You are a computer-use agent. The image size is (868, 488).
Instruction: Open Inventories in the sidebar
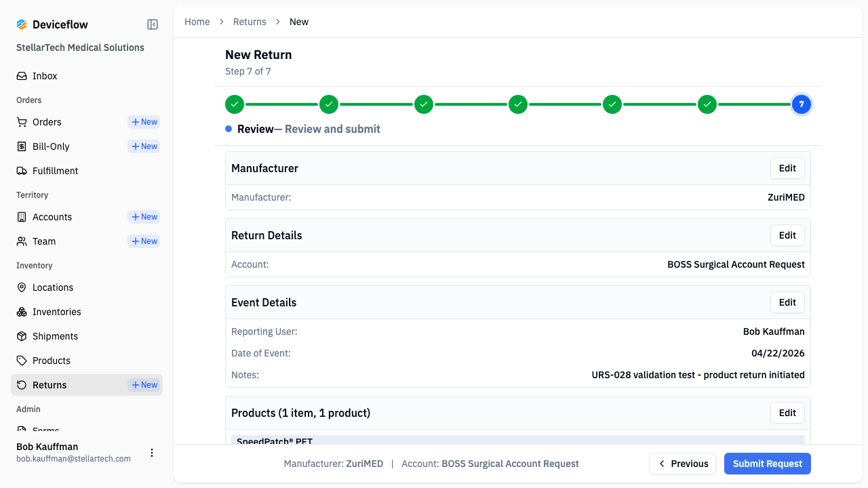click(x=87, y=312)
